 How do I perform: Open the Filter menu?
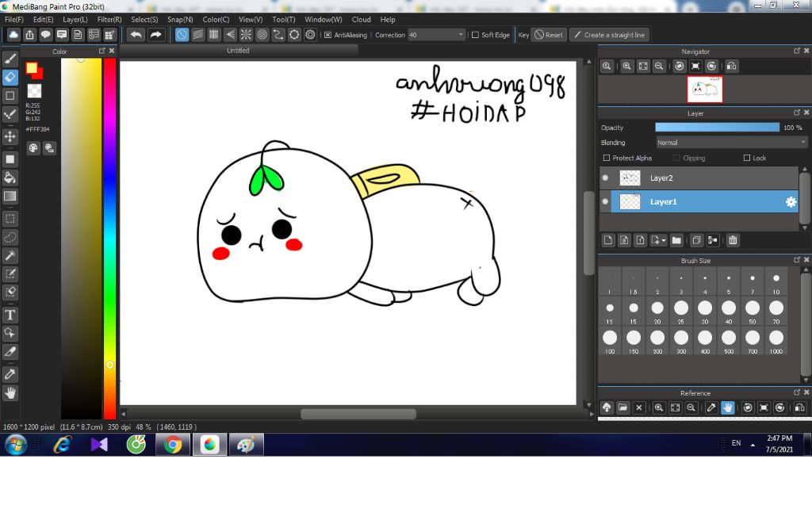coord(109,19)
